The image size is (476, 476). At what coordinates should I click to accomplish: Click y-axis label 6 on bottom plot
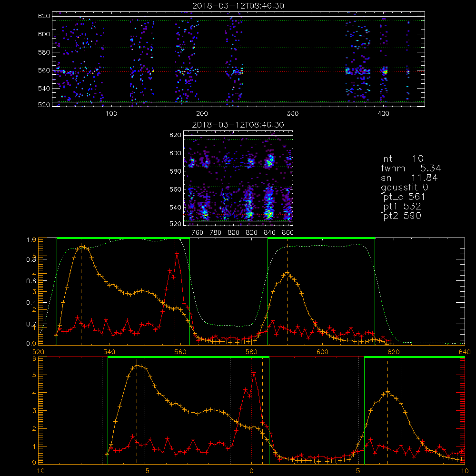pos(34,358)
